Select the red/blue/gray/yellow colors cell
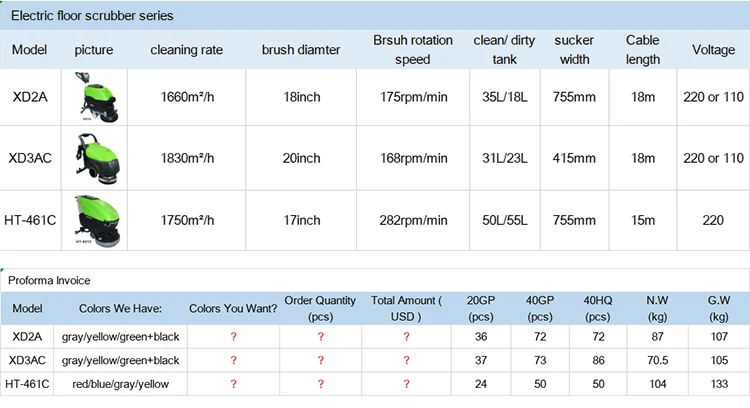 [120, 383]
